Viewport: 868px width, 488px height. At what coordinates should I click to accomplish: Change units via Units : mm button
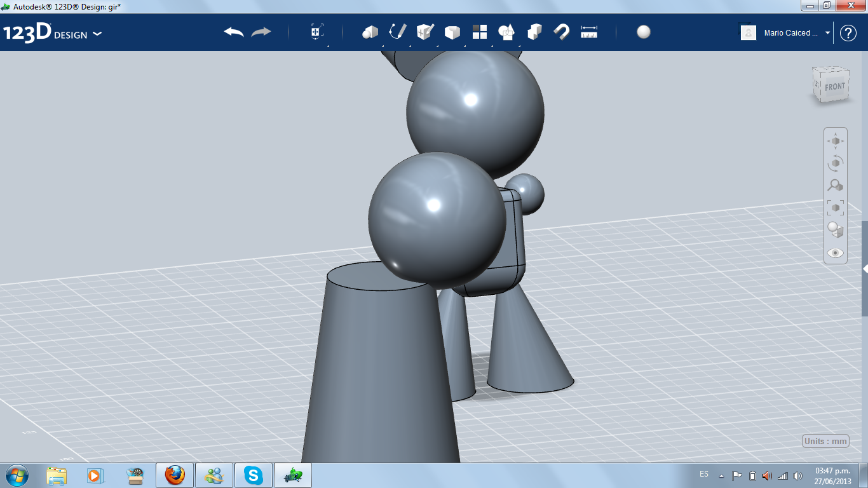click(825, 442)
